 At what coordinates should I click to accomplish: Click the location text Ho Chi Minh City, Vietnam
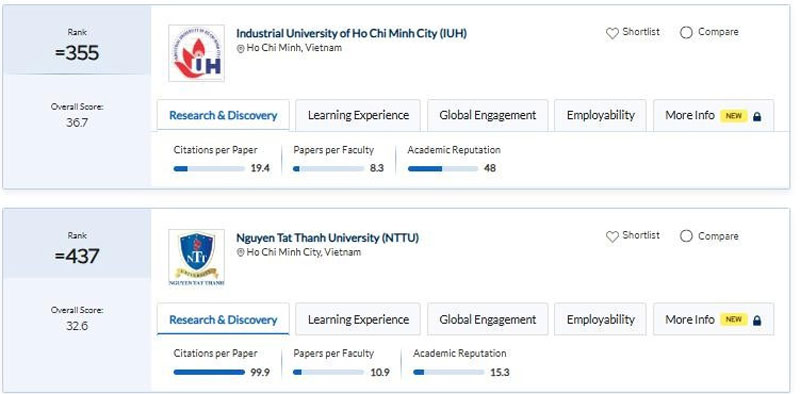[x=304, y=252]
